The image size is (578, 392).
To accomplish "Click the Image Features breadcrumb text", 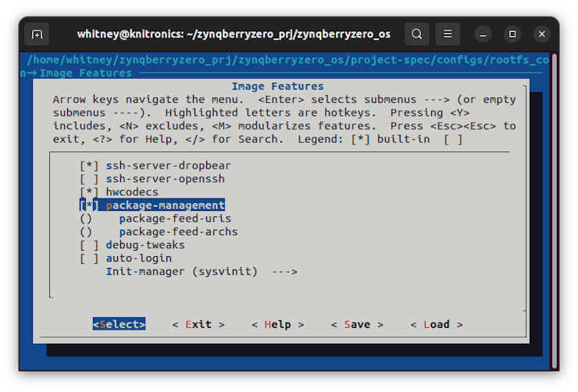I will 85,73.
